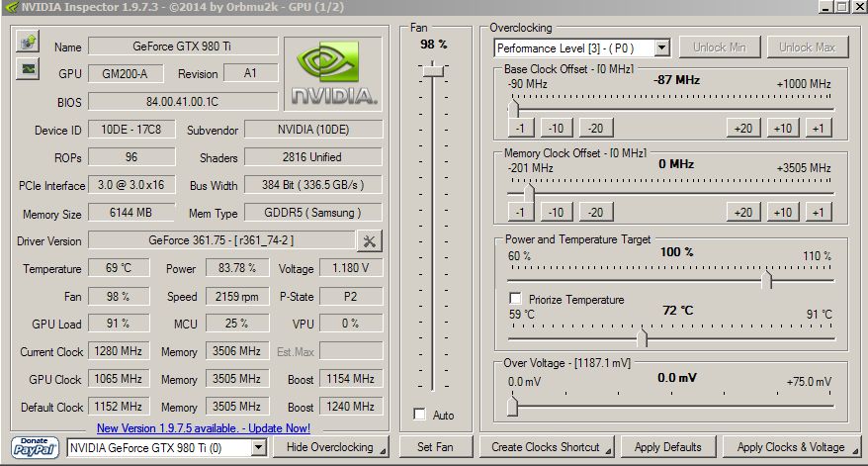Click the -1 button under Base Clock Offset

click(x=521, y=129)
